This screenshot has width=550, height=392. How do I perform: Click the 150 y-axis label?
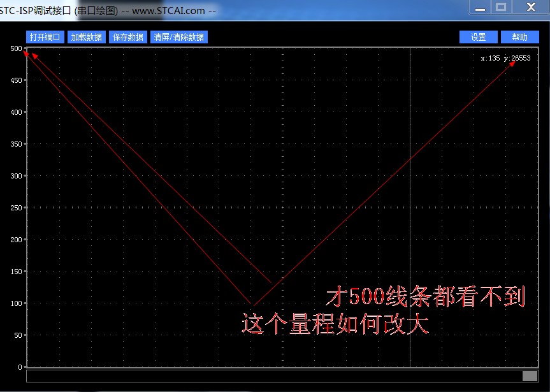16,272
